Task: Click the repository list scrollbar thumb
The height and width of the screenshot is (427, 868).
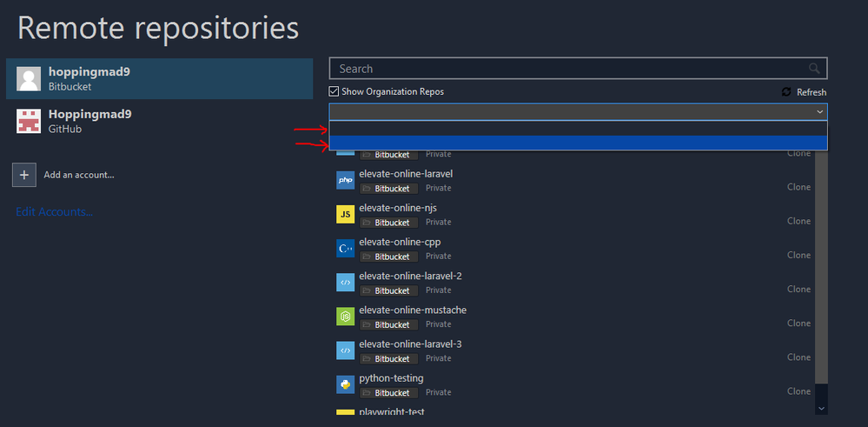Action: click(x=821, y=266)
